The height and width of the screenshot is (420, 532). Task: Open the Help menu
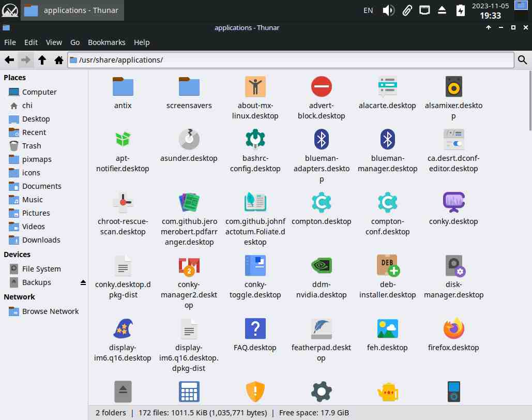click(x=142, y=42)
